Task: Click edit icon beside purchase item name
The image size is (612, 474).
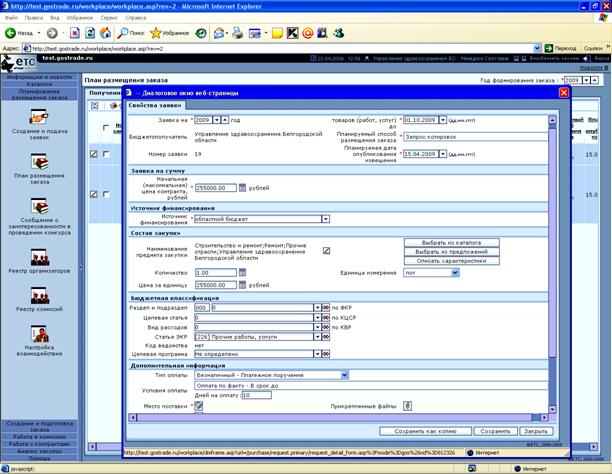Action: click(326, 251)
